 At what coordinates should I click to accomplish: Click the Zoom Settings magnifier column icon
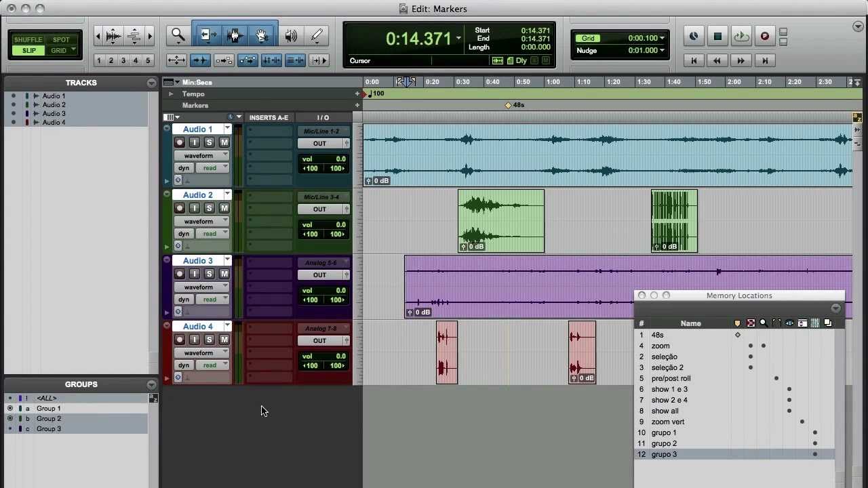pyautogui.click(x=764, y=323)
